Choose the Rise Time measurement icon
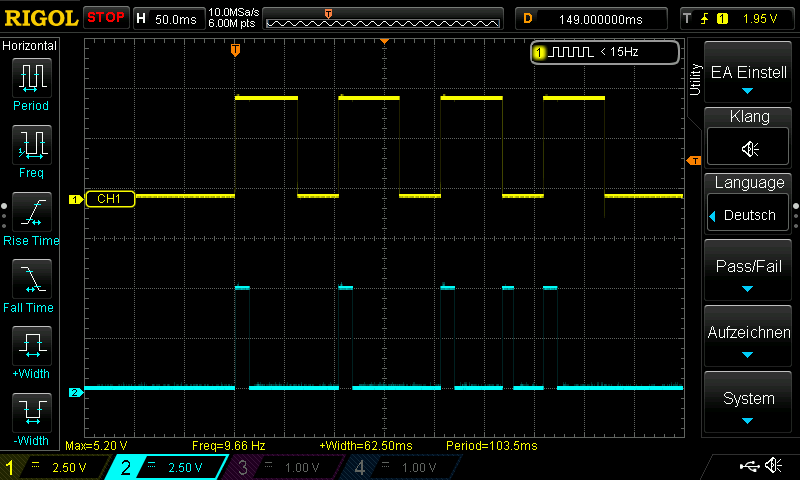The height and width of the screenshot is (480, 800). point(31,212)
